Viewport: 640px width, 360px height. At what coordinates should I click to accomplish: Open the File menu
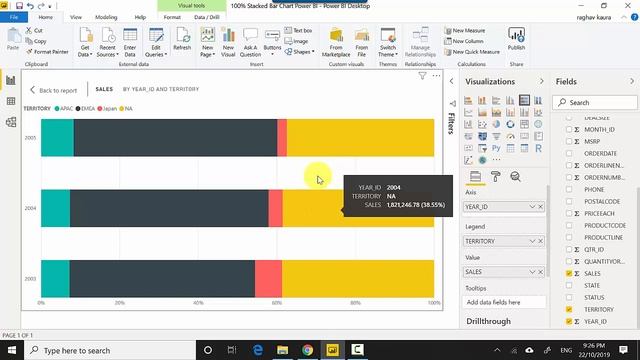click(x=14, y=17)
